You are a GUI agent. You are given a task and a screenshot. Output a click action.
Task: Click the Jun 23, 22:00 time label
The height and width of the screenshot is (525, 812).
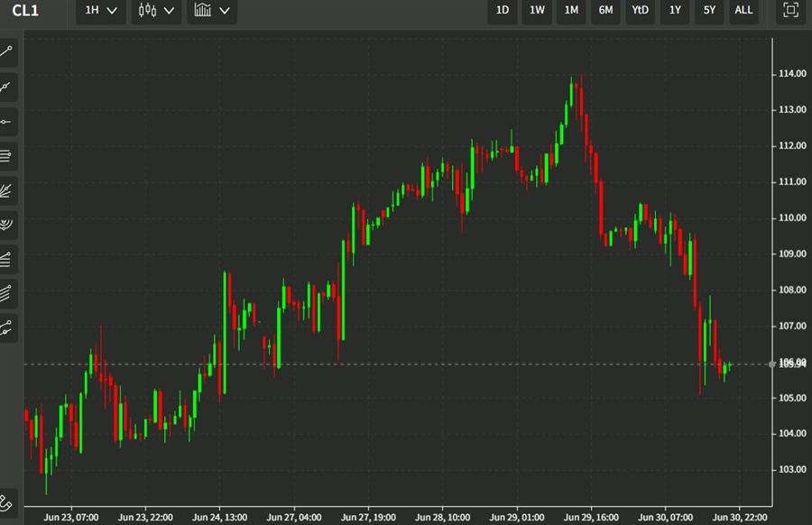click(145, 517)
